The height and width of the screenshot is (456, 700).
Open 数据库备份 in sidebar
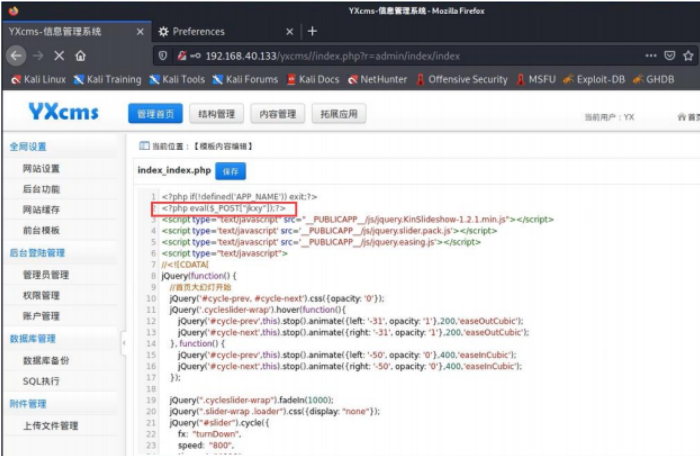click(x=46, y=360)
